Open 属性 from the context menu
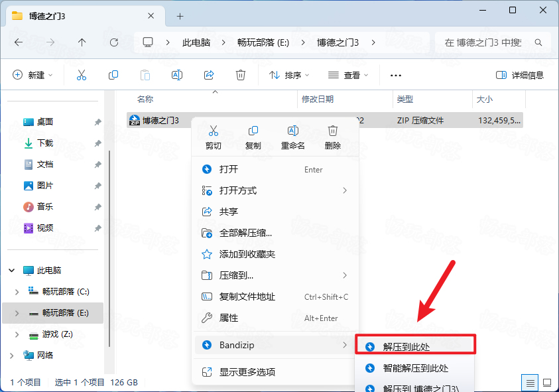This screenshot has width=559, height=392. pos(275,318)
